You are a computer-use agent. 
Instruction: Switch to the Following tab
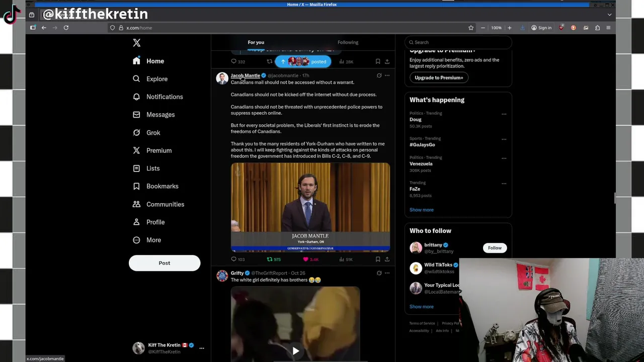pos(348,42)
